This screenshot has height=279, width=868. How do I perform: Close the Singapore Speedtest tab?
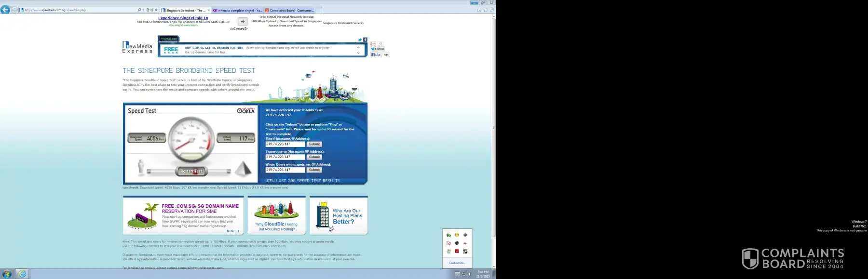pos(209,10)
